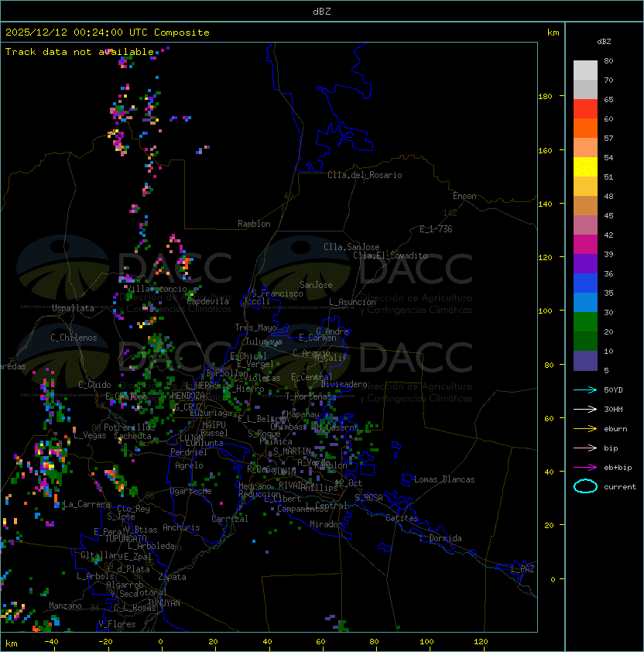Select the yellow eburn arrow symbol

click(x=585, y=428)
